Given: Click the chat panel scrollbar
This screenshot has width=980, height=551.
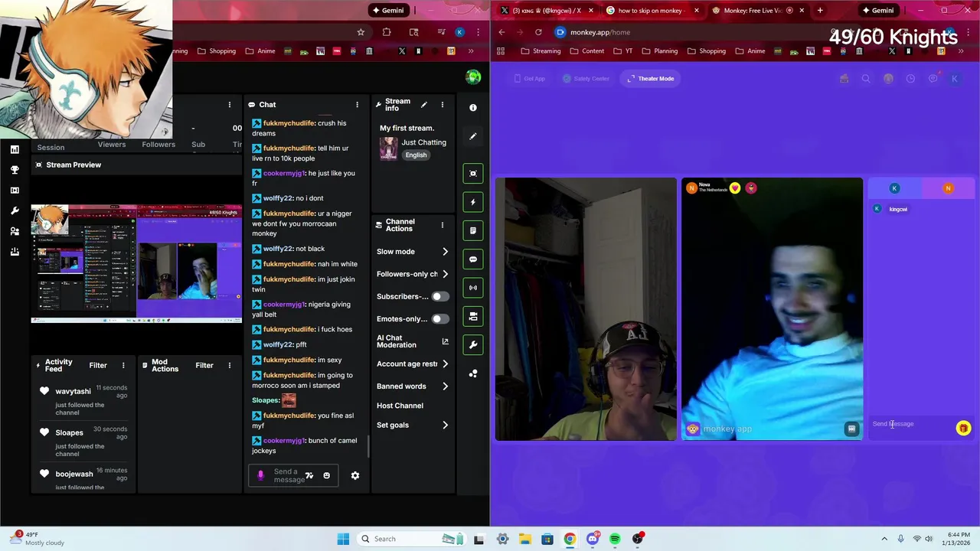Looking at the screenshot, I should pos(368,447).
